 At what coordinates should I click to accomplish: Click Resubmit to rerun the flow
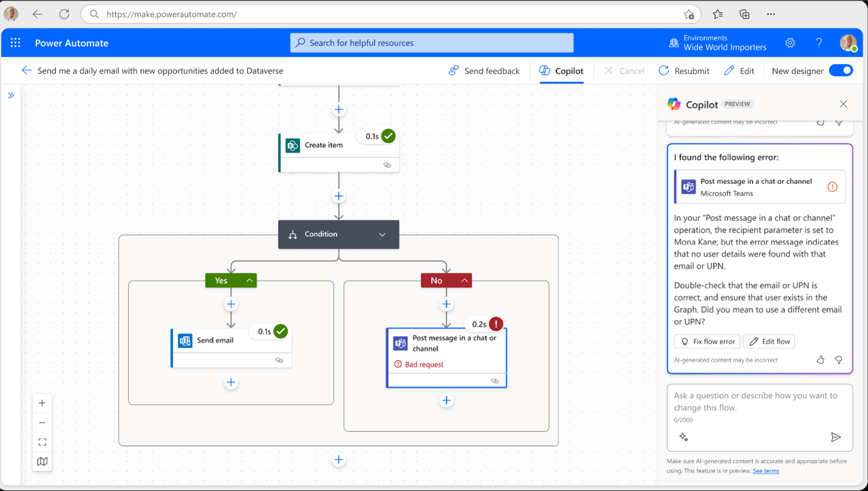(683, 70)
